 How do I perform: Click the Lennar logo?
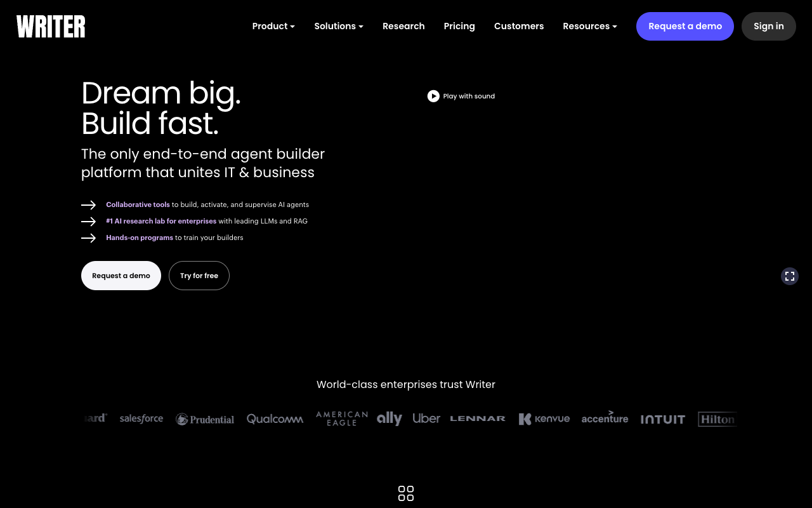pyautogui.click(x=478, y=418)
